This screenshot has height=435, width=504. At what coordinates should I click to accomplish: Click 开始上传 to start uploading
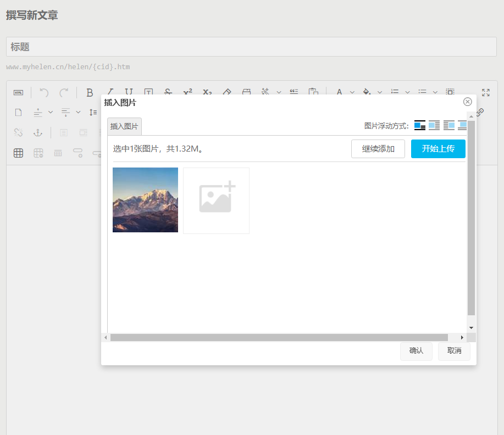438,149
